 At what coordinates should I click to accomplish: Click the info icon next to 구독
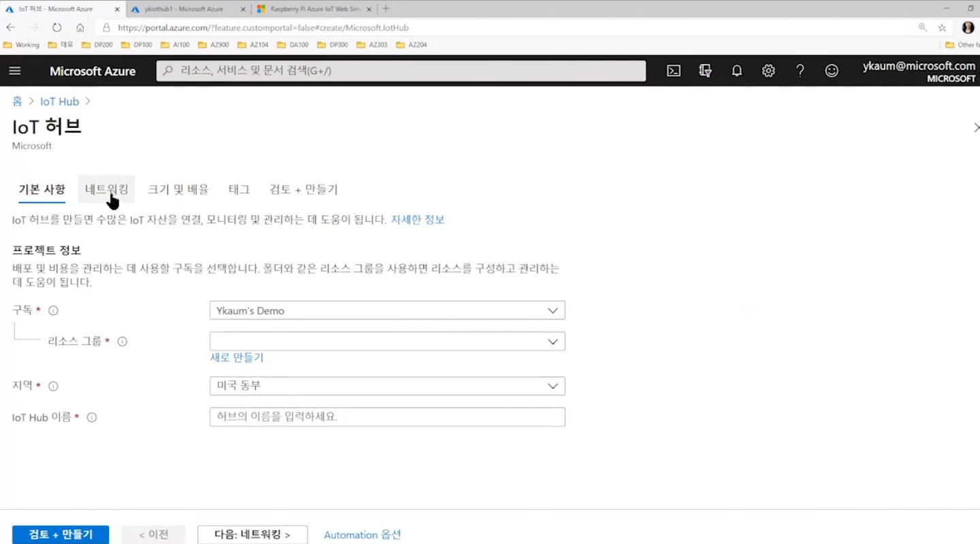pyautogui.click(x=53, y=310)
